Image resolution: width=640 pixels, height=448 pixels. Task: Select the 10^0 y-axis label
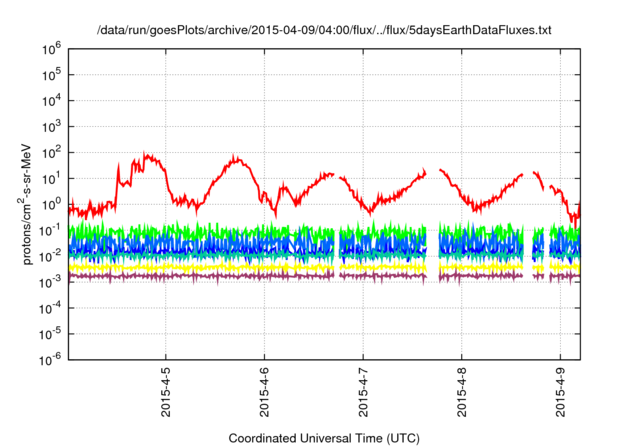click(51, 204)
